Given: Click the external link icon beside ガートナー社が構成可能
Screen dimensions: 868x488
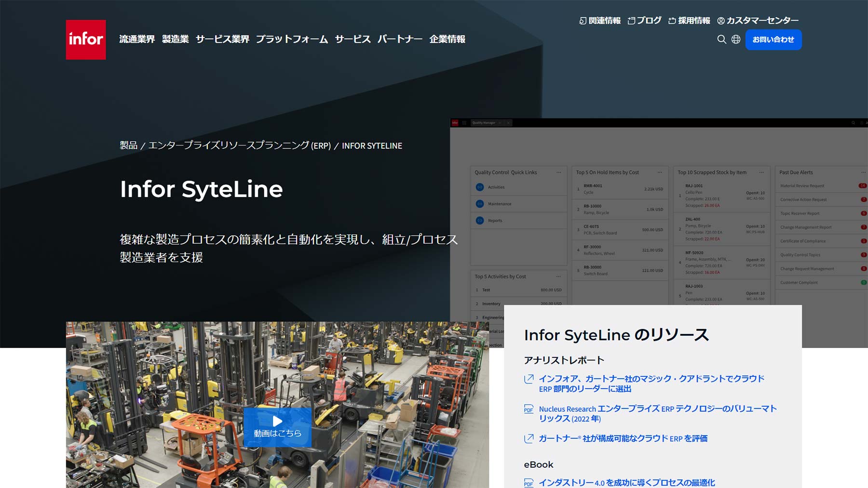Looking at the screenshot, I should pyautogui.click(x=529, y=438).
